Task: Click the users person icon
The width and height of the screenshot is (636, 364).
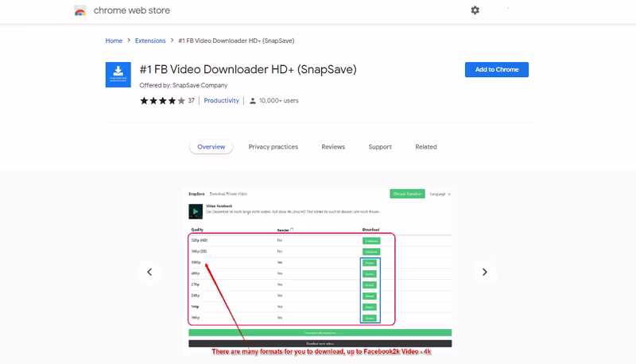Action: coord(253,101)
